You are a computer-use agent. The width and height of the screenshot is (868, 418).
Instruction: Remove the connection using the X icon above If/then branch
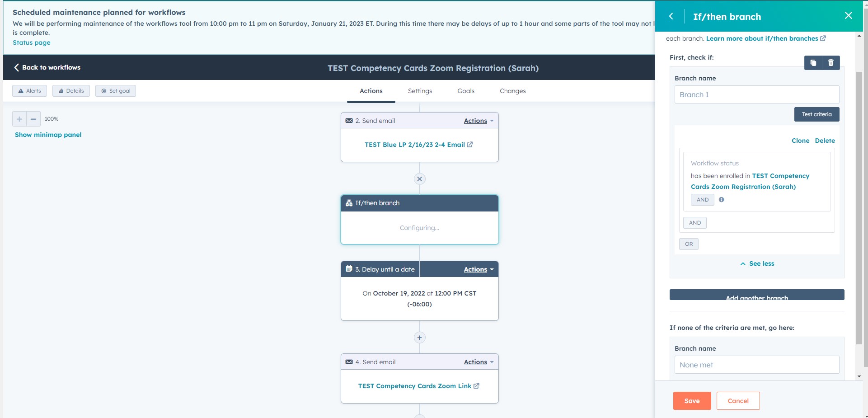tap(420, 178)
